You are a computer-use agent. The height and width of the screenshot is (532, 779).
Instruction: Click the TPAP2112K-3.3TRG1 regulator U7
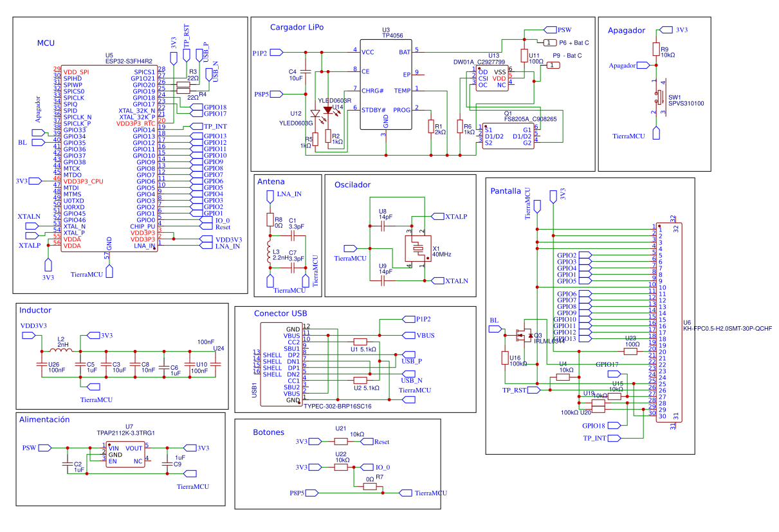pyautogui.click(x=125, y=454)
